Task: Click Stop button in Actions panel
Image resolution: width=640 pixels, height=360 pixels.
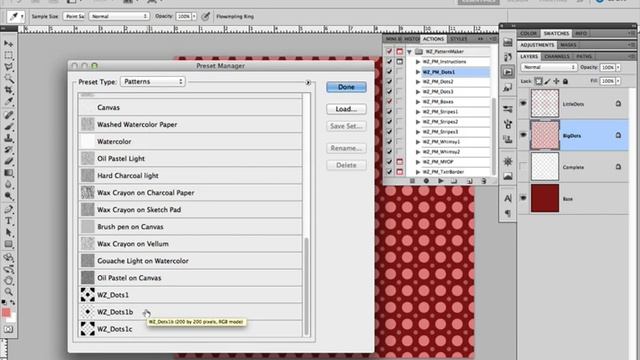Action: (412, 181)
